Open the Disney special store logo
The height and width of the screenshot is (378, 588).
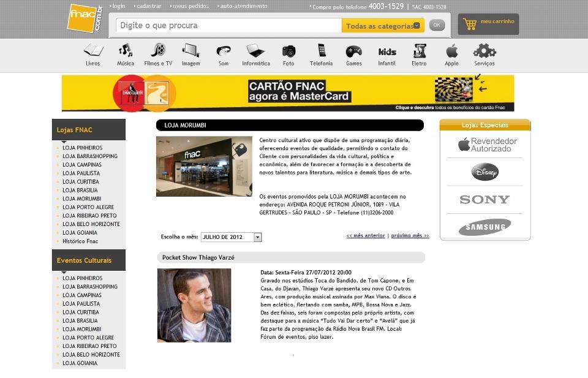pos(485,172)
